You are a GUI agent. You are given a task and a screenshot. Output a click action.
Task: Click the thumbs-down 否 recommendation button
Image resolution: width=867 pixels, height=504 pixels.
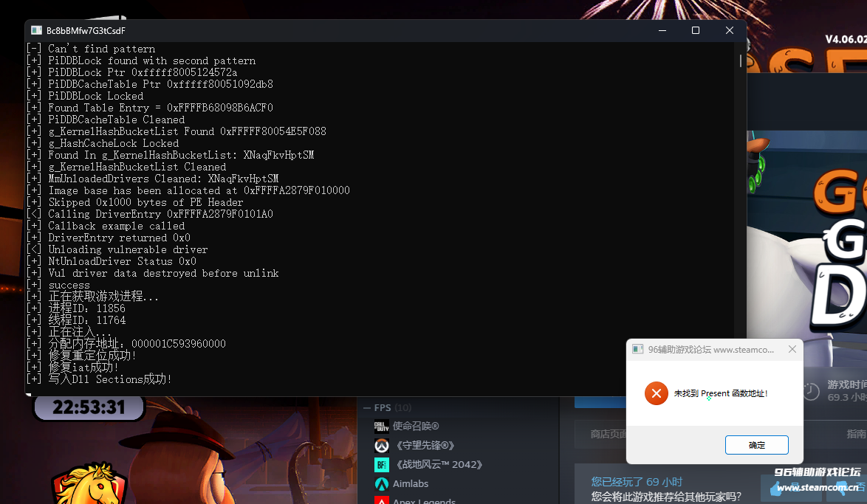(x=848, y=489)
